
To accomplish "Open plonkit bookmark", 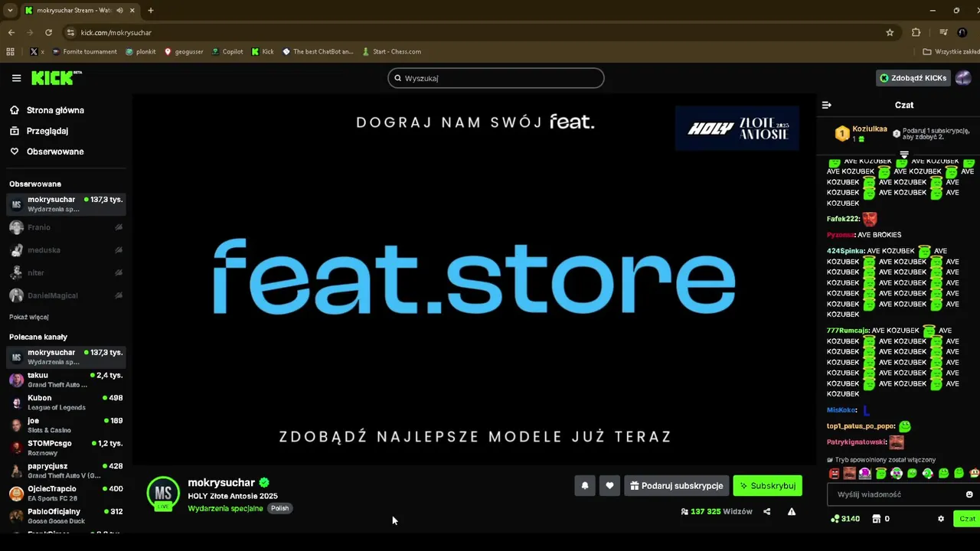I will click(x=141, y=51).
